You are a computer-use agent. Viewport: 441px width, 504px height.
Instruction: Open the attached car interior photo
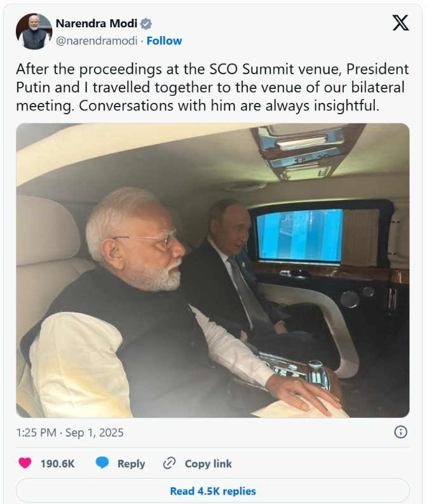[x=213, y=270]
